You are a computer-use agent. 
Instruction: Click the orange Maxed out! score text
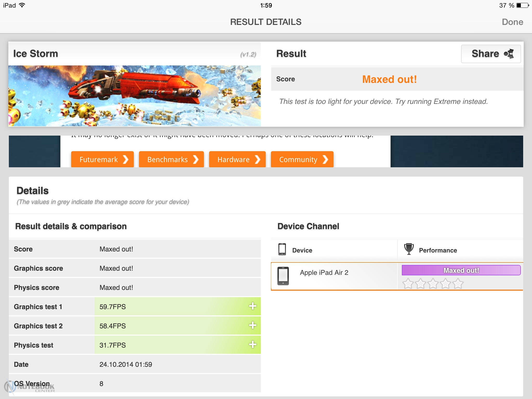click(389, 79)
